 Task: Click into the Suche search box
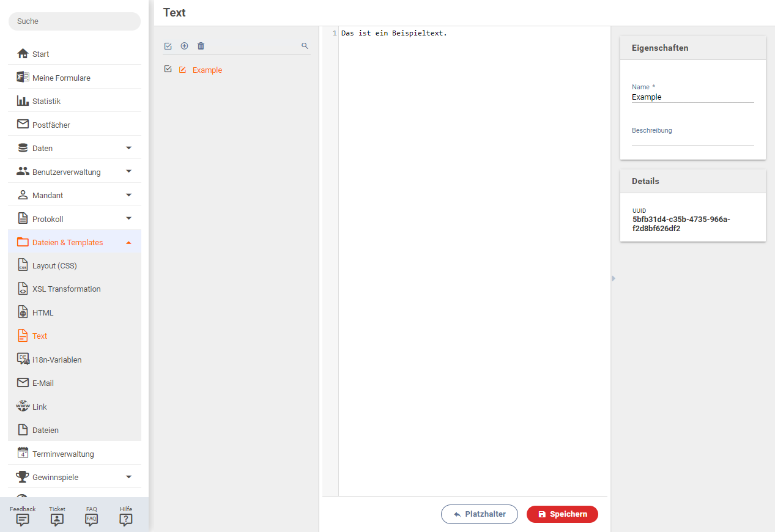75,21
